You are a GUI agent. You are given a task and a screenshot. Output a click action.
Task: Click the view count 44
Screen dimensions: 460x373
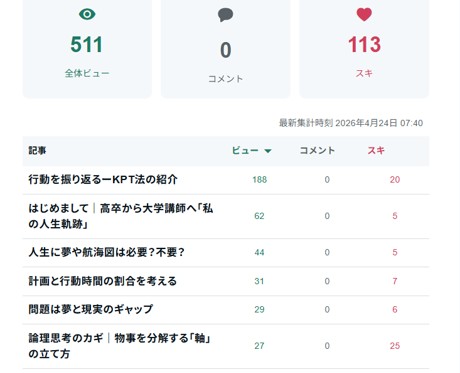(259, 253)
